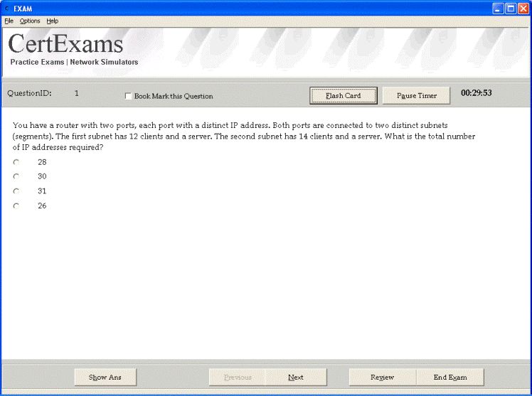Screen dimensions: 532x396
Task: Click the CertExams logo text
Action: pos(65,44)
